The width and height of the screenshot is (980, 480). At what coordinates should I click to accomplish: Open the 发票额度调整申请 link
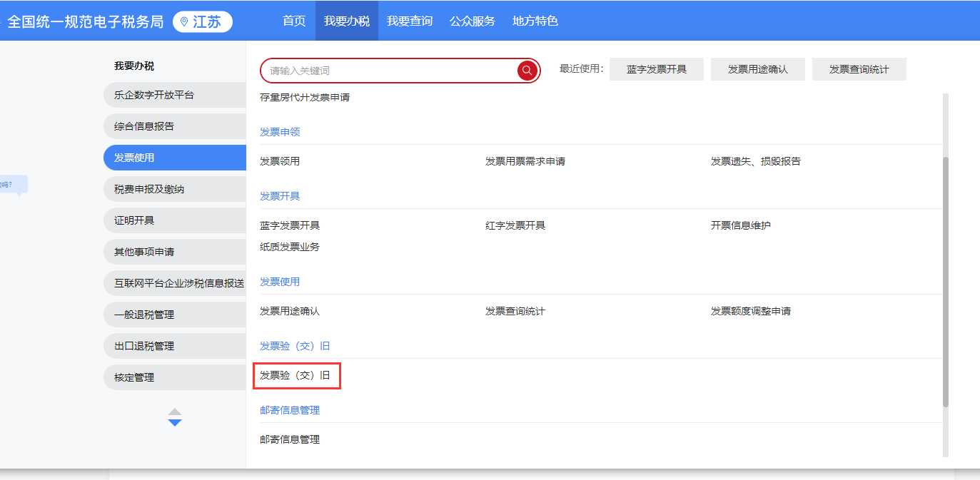click(x=750, y=311)
